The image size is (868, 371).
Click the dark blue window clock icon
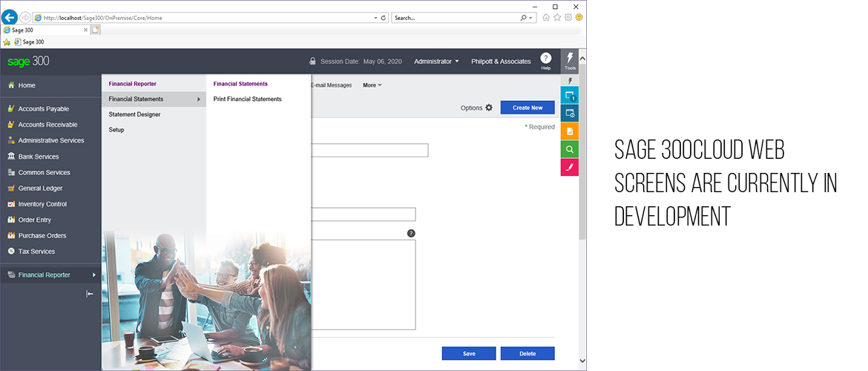click(x=570, y=114)
